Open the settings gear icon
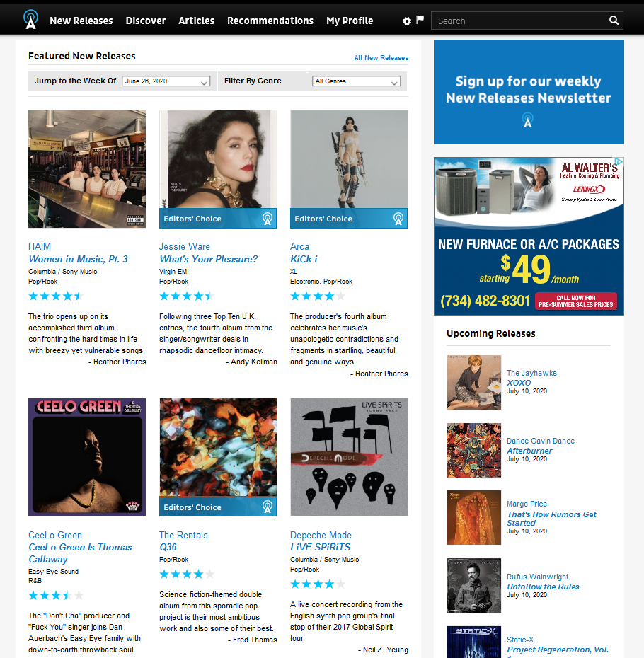 pyautogui.click(x=406, y=21)
